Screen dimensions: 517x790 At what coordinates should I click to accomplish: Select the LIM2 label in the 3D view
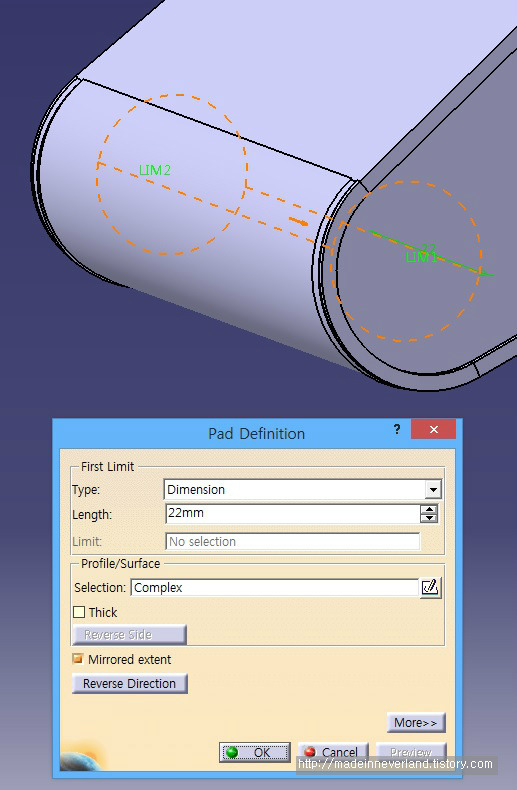155,170
